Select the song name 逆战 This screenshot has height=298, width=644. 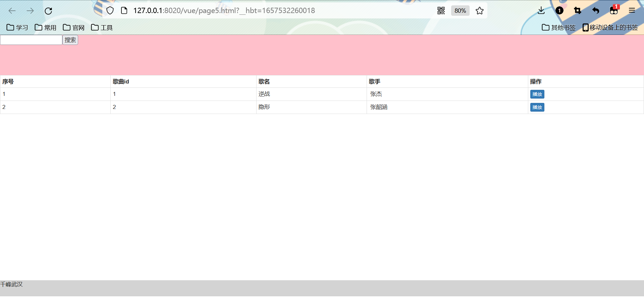tap(264, 94)
